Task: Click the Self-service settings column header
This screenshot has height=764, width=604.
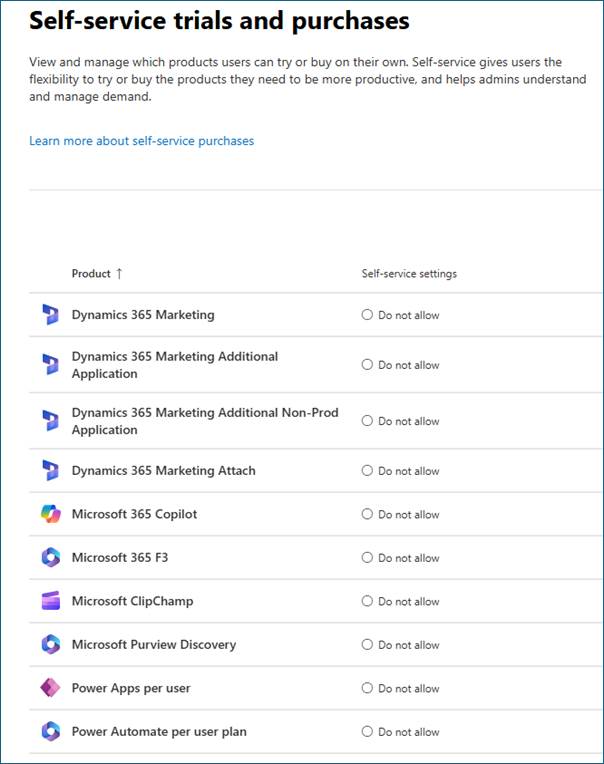Action: pyautogui.click(x=409, y=274)
